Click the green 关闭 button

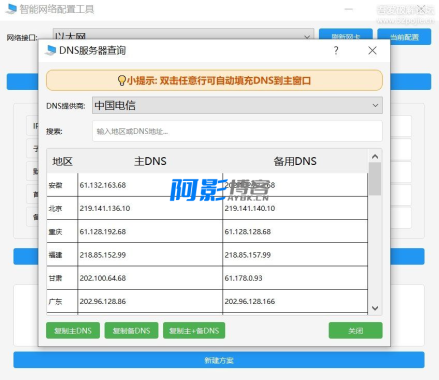[x=356, y=330]
